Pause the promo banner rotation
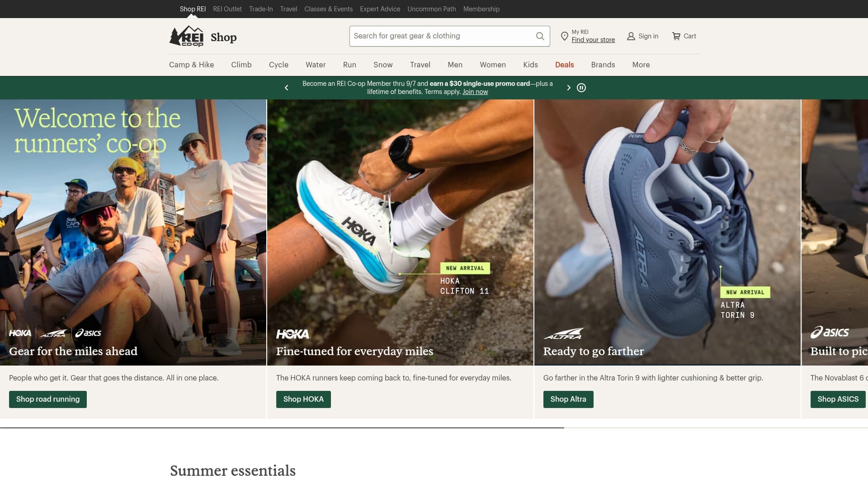 click(x=581, y=88)
